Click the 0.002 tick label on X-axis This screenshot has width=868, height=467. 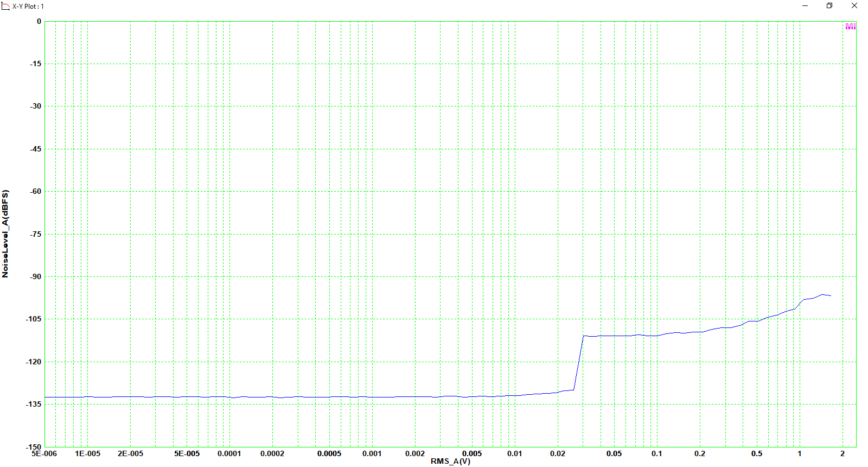click(415, 453)
